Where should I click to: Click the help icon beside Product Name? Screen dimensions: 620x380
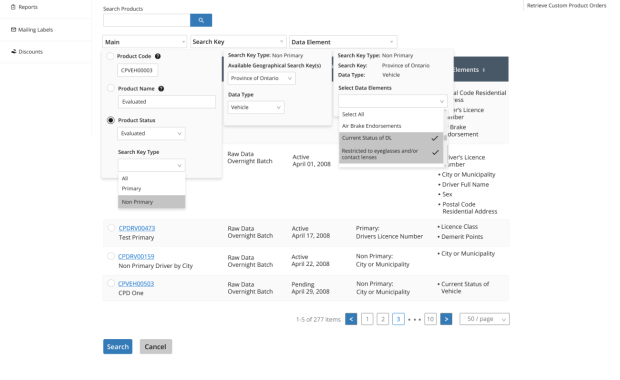coord(161,89)
